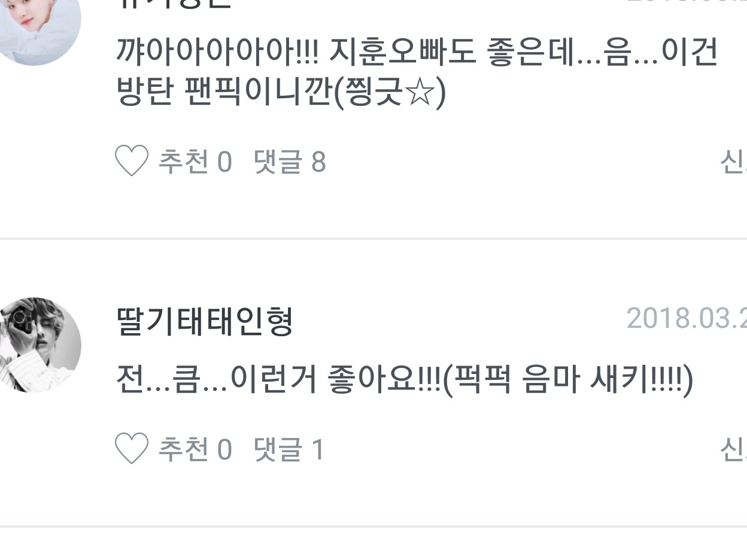Tap the 방탄 팬픽이니깐(찡긋☆) text line
This screenshot has width=747, height=560.
tap(281, 94)
